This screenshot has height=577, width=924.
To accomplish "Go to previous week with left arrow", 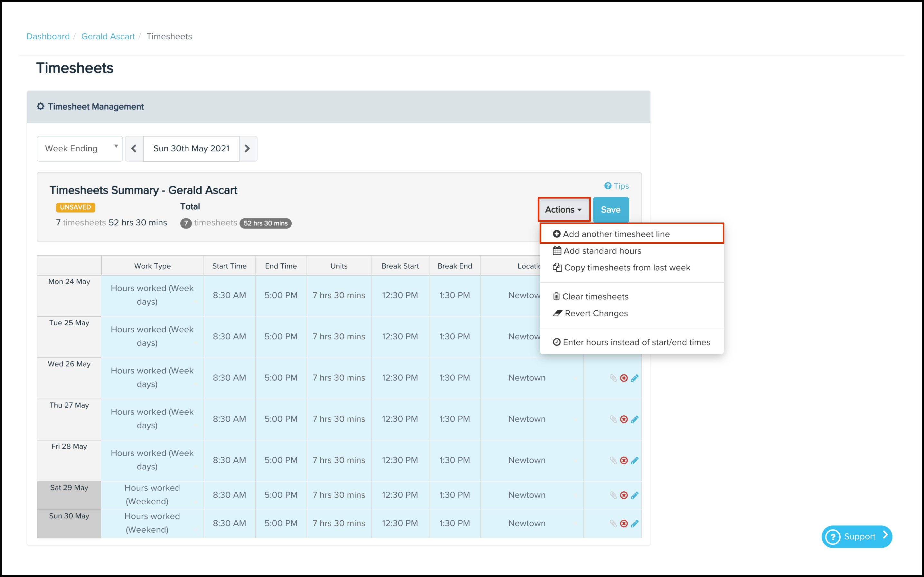I will click(x=134, y=148).
